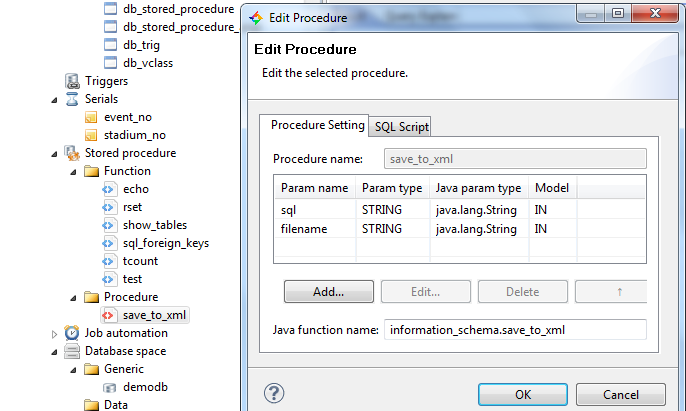The image size is (686, 411).
Task: Click the echo function icon
Action: [110, 189]
